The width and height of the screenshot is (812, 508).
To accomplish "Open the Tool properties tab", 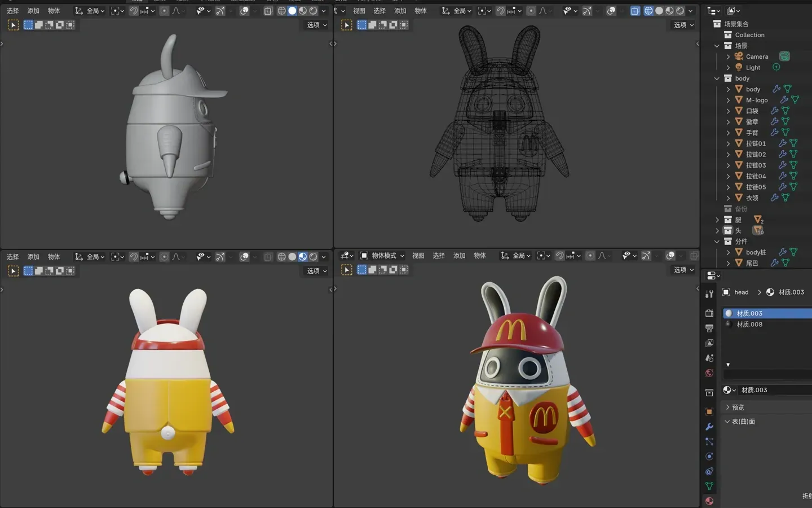I will [x=709, y=294].
